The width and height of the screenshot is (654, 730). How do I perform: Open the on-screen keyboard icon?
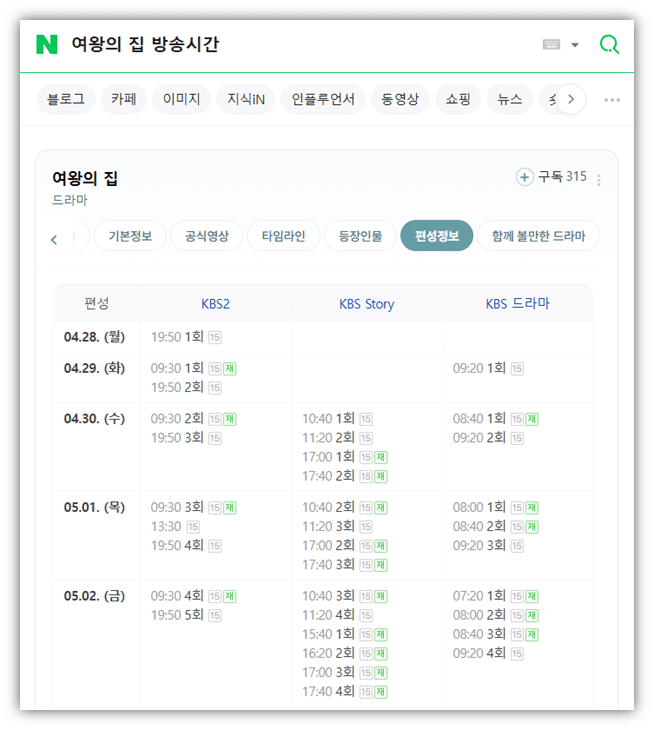(551, 44)
